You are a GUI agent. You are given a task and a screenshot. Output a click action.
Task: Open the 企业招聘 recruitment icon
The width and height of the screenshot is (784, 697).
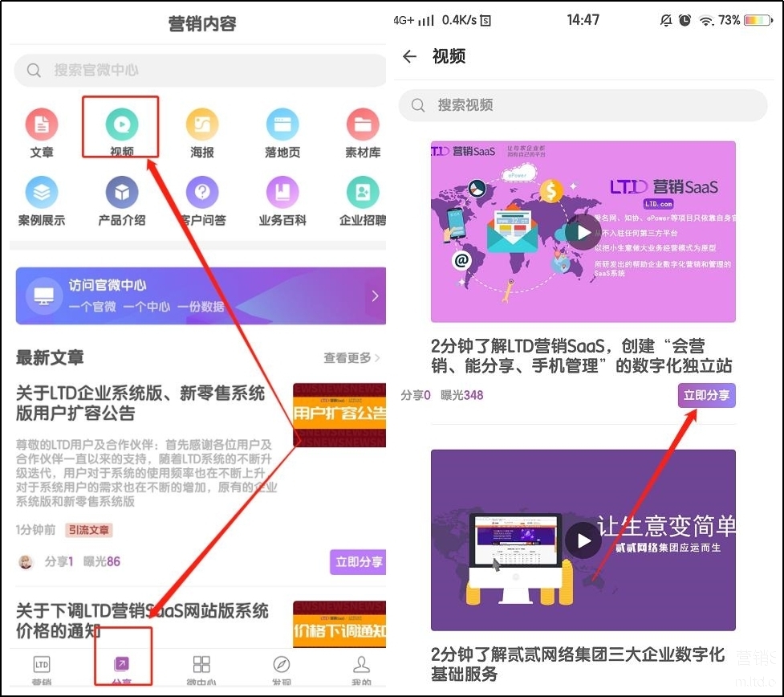(x=363, y=194)
